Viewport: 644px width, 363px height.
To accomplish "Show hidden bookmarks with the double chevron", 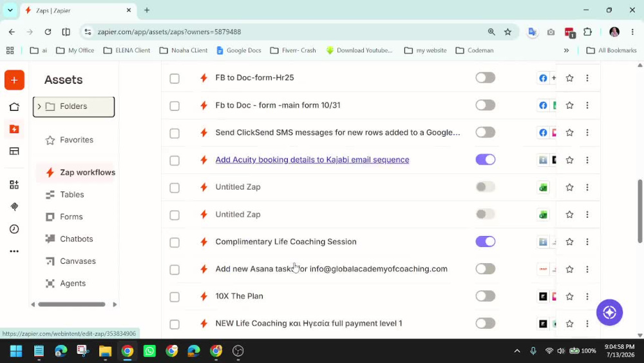I will pyautogui.click(x=566, y=50).
